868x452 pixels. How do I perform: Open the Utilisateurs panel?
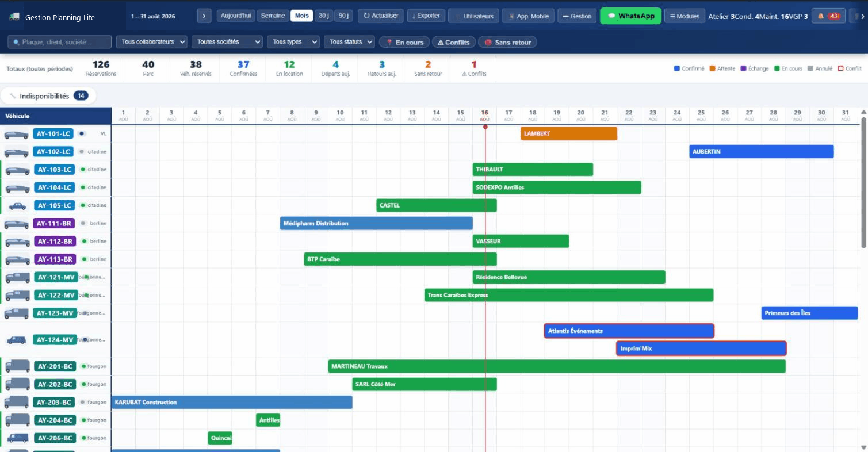click(x=473, y=16)
